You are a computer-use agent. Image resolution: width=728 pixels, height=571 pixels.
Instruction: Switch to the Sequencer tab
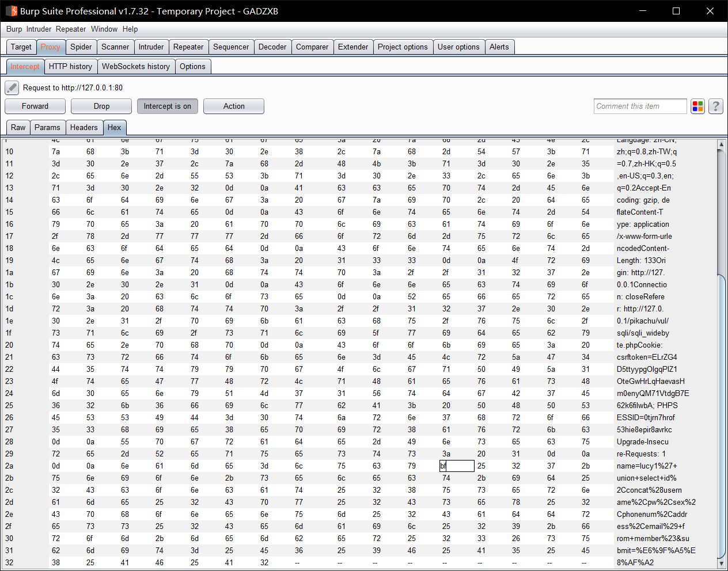(x=231, y=47)
